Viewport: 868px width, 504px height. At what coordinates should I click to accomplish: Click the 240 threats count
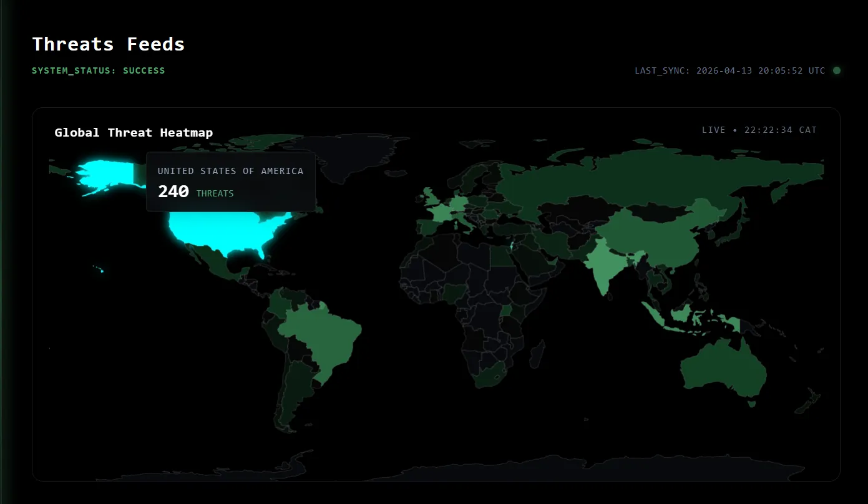[x=173, y=191]
